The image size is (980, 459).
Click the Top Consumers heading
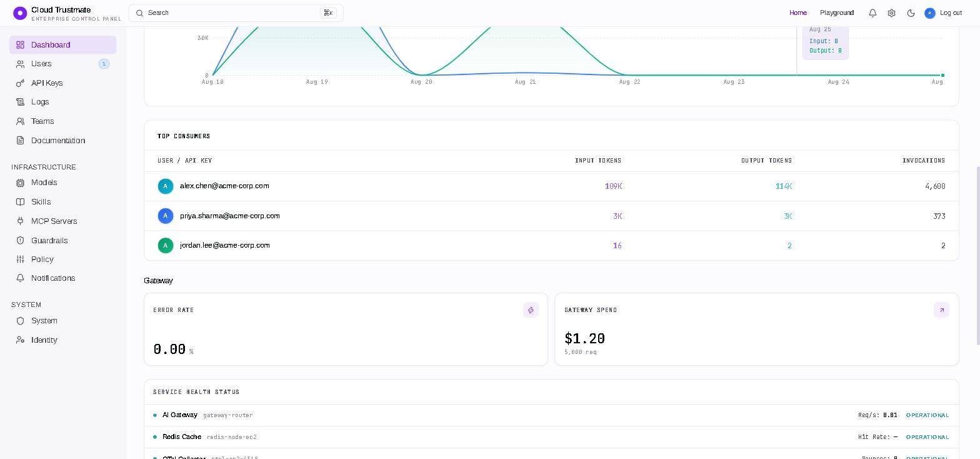[184, 136]
